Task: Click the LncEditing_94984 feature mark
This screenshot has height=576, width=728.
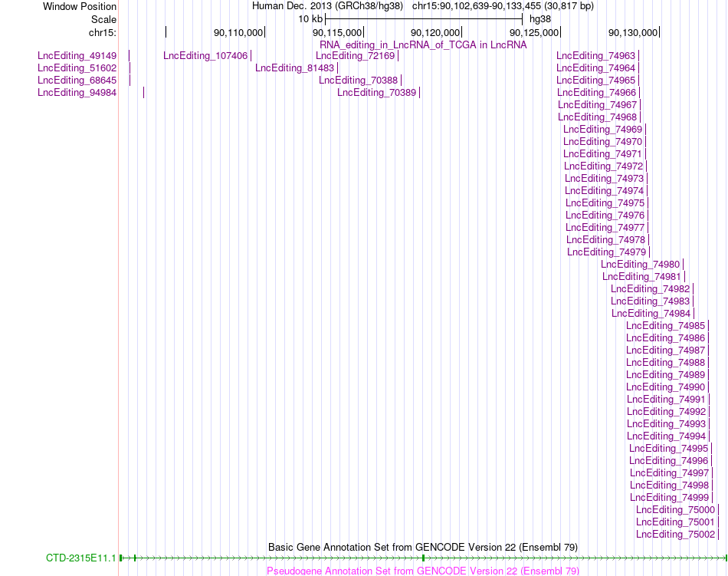Action: [143, 93]
